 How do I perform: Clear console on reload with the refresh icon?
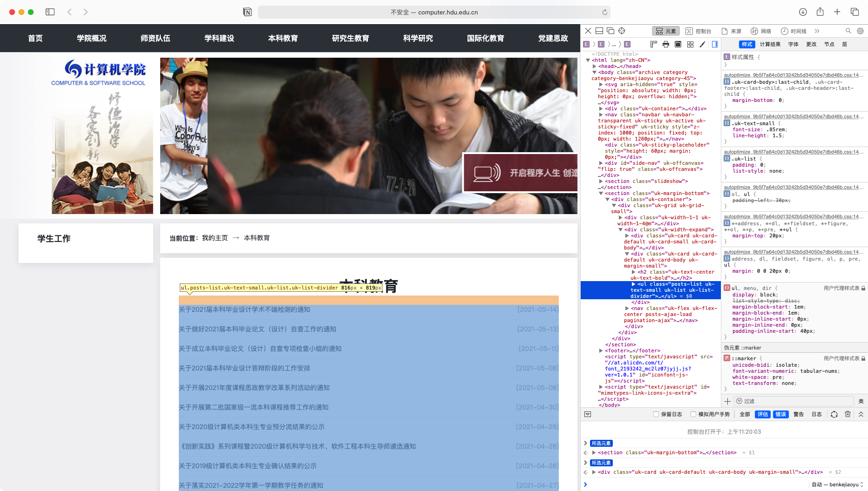[x=834, y=414]
